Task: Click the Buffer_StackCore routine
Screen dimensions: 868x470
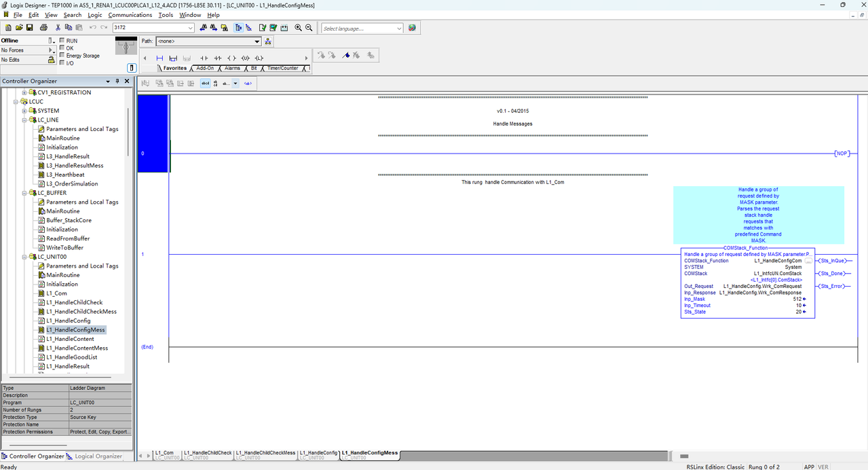Action: [69, 220]
